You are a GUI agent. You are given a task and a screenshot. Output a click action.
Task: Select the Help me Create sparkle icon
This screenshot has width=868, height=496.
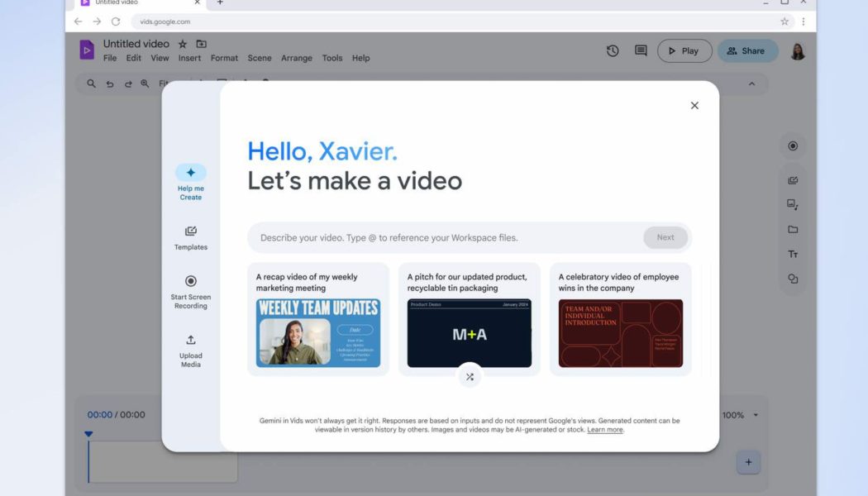click(190, 172)
